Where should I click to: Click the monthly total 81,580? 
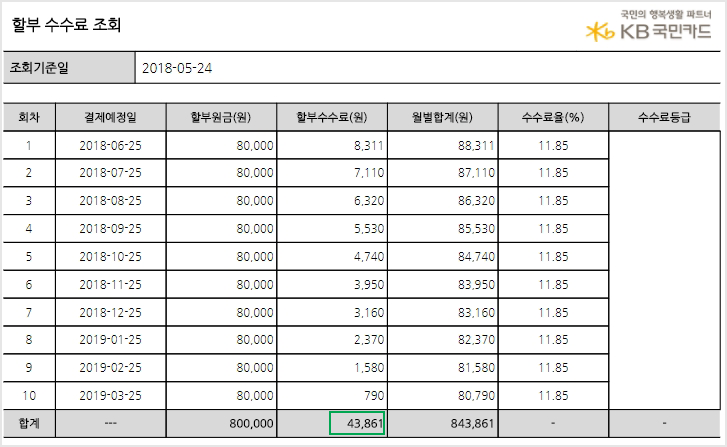coord(476,368)
